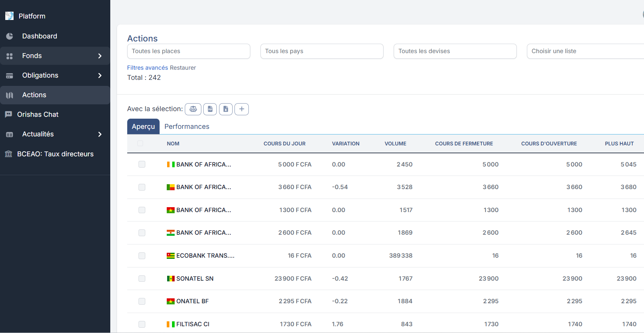Select the SONATEL SN row checkbox
The height and width of the screenshot is (333, 644).
142,278
